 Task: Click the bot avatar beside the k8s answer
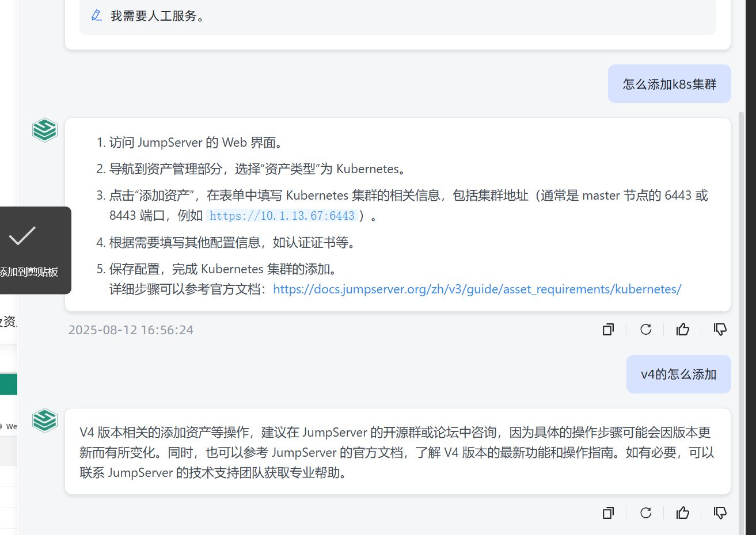coord(45,130)
